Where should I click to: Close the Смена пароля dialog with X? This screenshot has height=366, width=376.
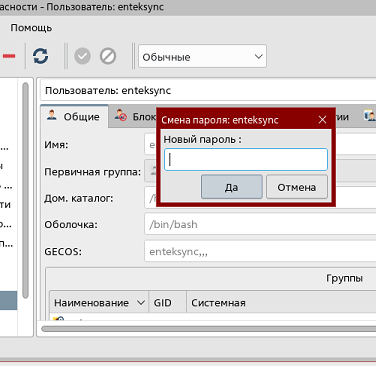[x=322, y=120]
